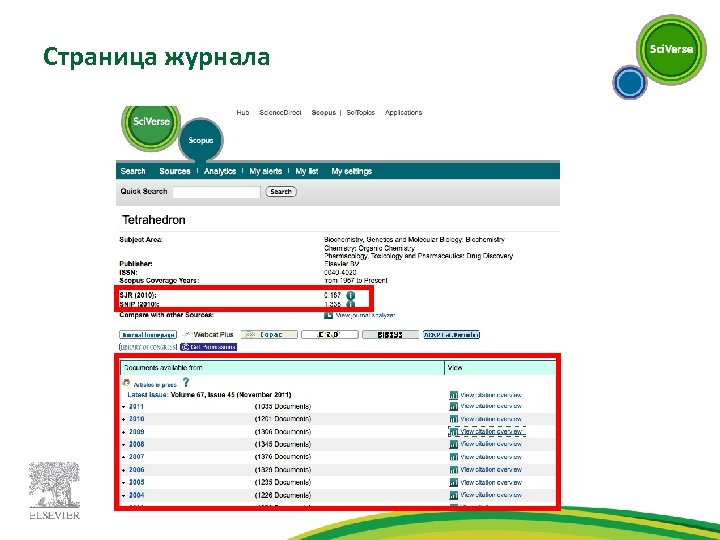Open the 2011 year link
The height and width of the screenshot is (540, 720).
pos(136,407)
